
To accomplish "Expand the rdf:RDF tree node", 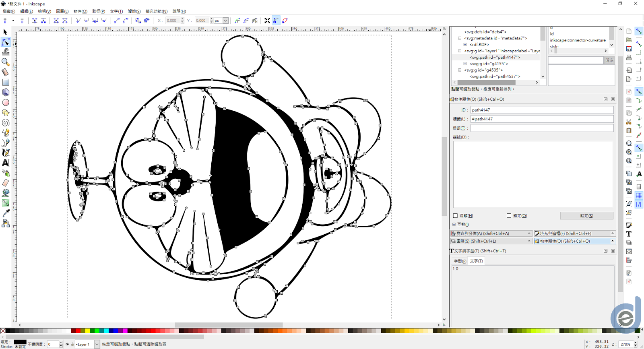I will click(465, 45).
